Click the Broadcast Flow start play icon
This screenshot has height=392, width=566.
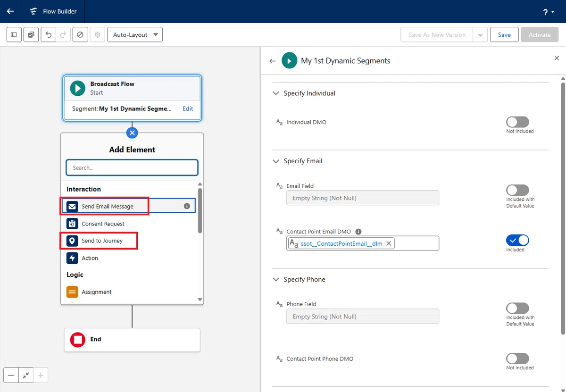tap(78, 88)
